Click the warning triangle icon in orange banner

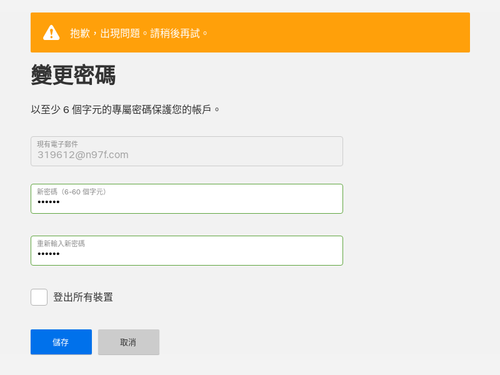point(51,33)
